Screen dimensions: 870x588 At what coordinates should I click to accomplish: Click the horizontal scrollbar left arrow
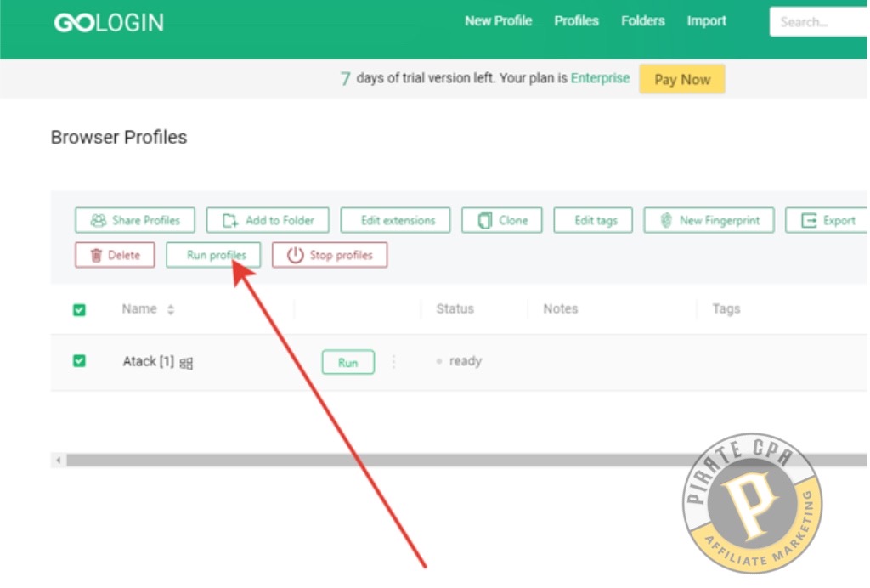(59, 461)
